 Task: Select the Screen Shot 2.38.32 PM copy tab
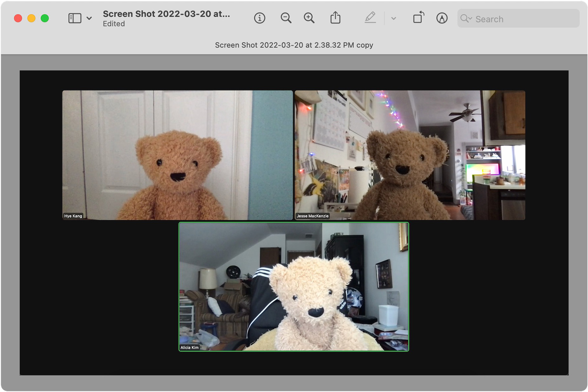coord(294,45)
